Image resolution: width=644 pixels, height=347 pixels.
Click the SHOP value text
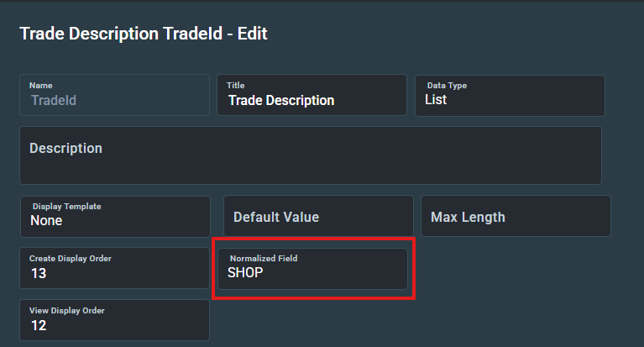tap(245, 272)
